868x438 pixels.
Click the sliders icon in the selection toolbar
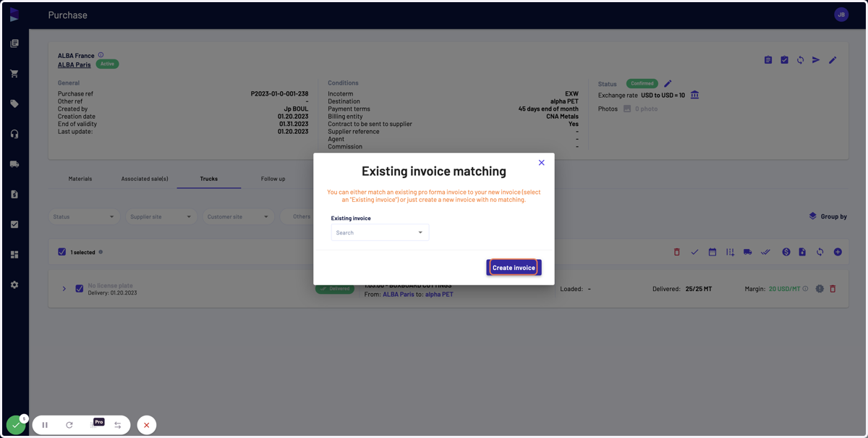click(x=730, y=252)
